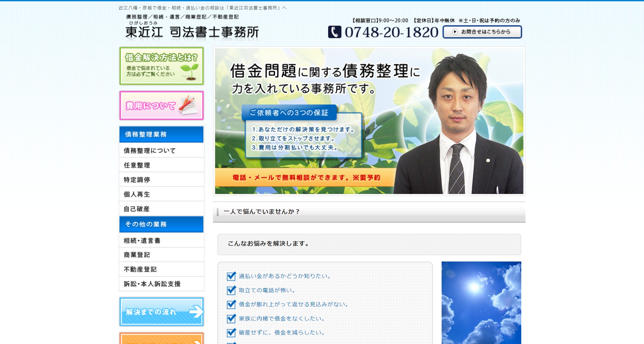Open 不動産登記 sidebar item
644x344 pixels.
(x=161, y=269)
